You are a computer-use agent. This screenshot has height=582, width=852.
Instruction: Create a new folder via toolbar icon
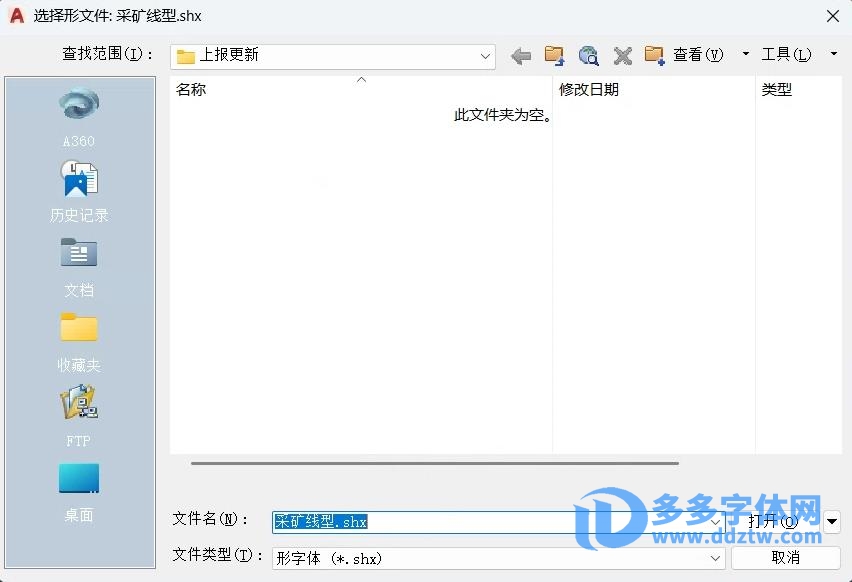point(655,56)
